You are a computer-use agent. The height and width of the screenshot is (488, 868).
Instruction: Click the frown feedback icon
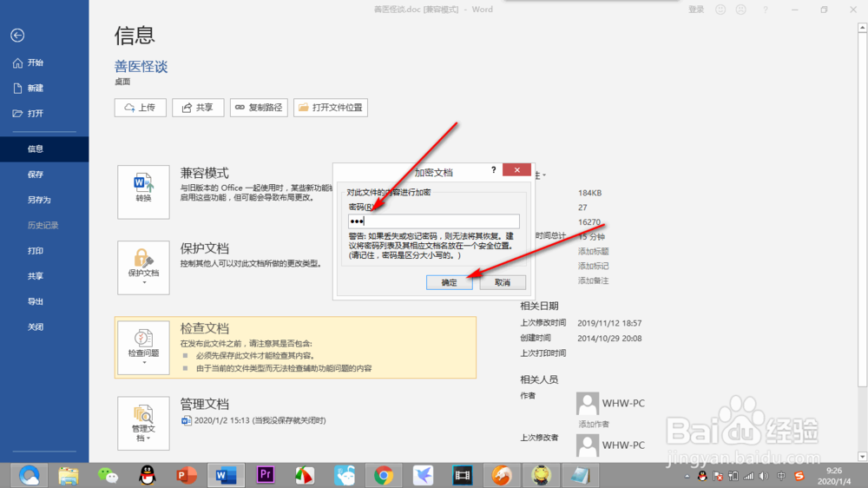[740, 10]
